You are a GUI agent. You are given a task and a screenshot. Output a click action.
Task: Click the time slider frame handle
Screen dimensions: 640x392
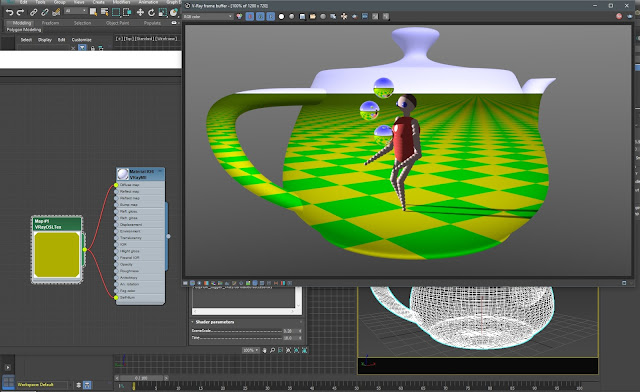(x=141, y=378)
